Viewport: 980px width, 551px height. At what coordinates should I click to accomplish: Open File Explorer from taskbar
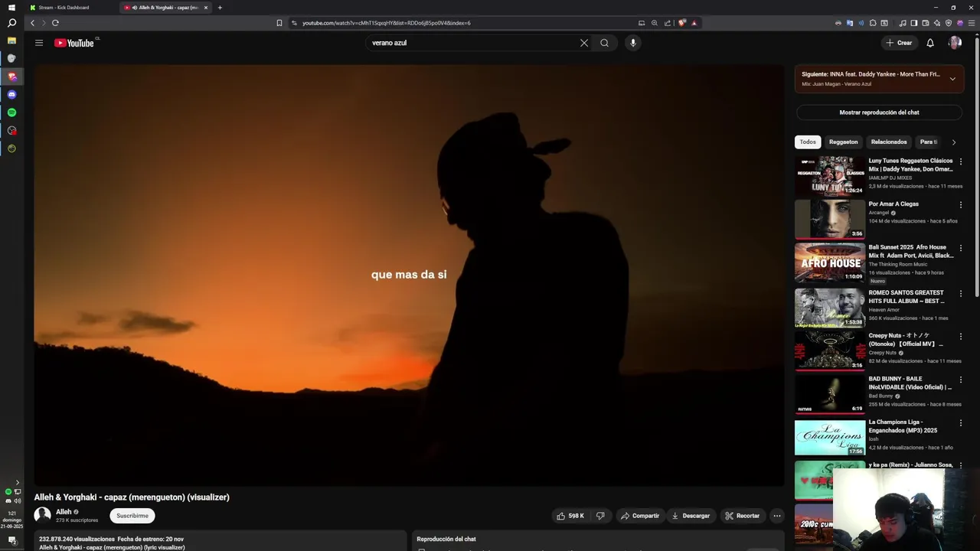[11, 40]
